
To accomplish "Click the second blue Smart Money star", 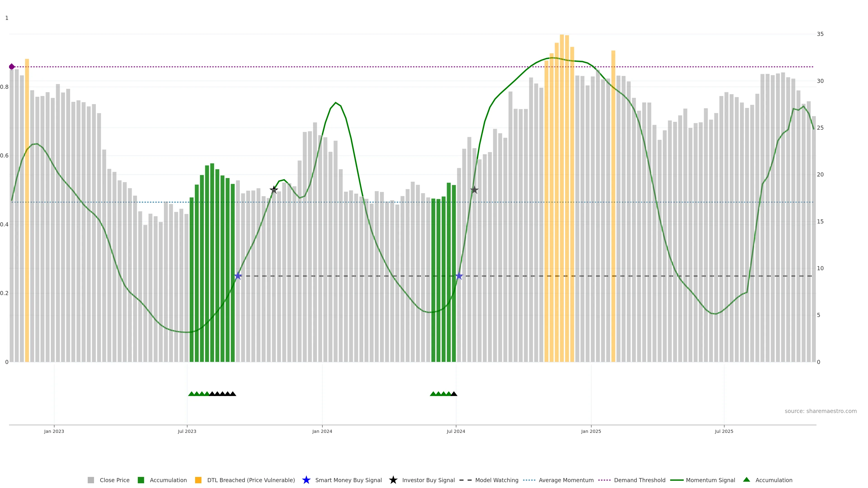I will pos(459,276).
